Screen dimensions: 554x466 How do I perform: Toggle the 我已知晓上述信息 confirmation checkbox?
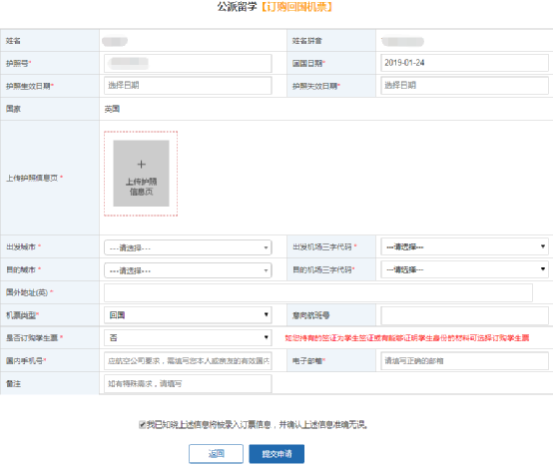click(x=142, y=424)
